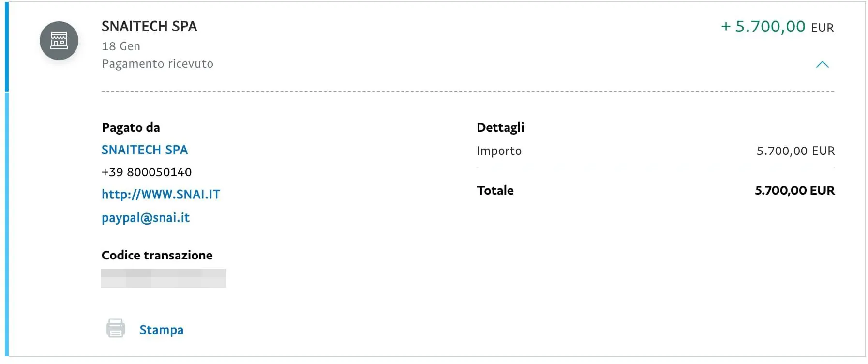Click the Pagato da heading

[131, 127]
